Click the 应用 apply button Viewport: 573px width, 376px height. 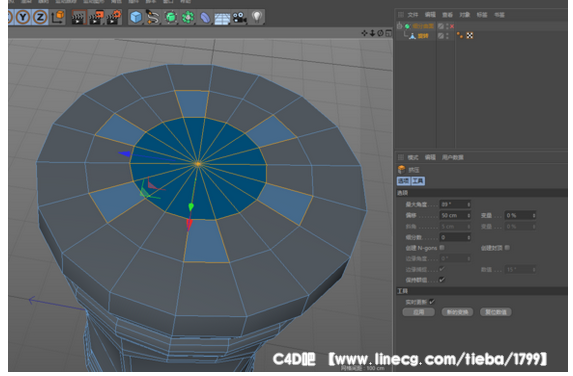coord(418,312)
